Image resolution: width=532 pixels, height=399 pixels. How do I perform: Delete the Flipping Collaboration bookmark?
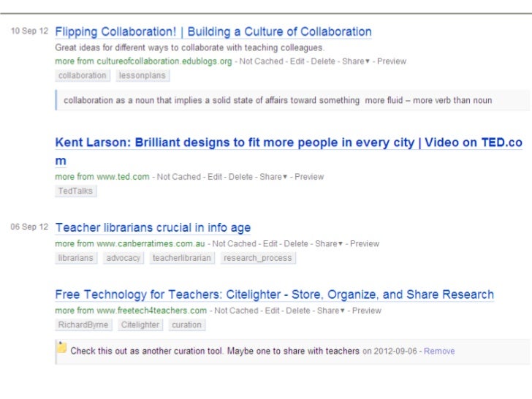coord(323,61)
